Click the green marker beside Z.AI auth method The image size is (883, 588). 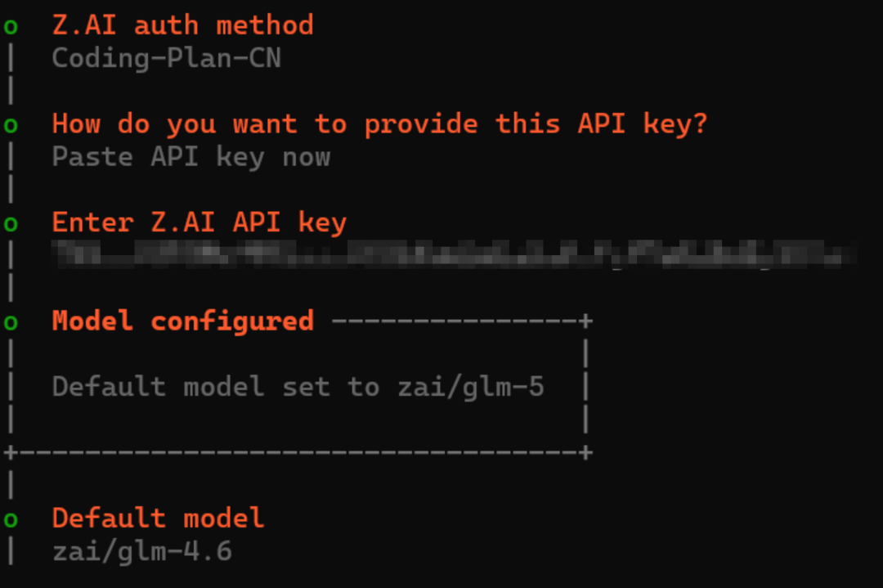[11, 27]
